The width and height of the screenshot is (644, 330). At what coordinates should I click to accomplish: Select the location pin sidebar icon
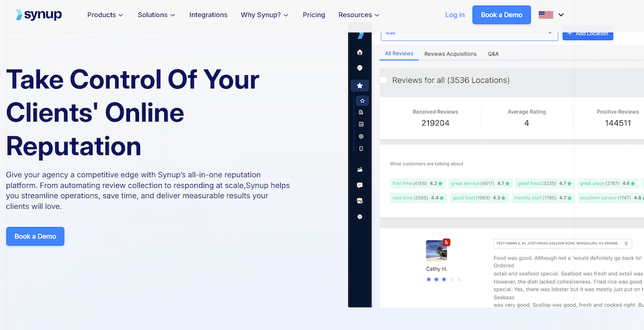(359, 68)
